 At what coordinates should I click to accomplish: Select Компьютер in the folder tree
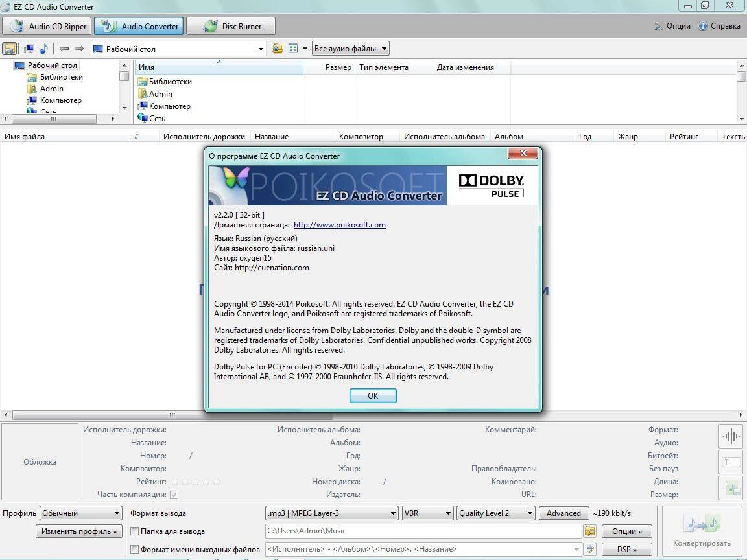tap(61, 100)
